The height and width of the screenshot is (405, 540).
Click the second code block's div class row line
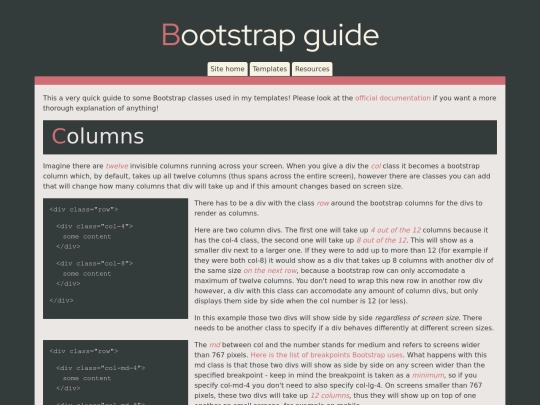pyautogui.click(x=84, y=351)
